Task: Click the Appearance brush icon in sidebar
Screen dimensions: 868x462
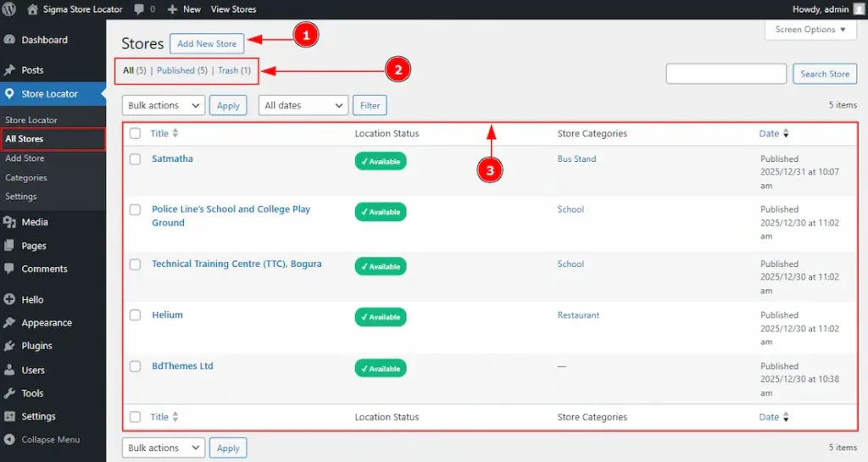Action: 9,323
